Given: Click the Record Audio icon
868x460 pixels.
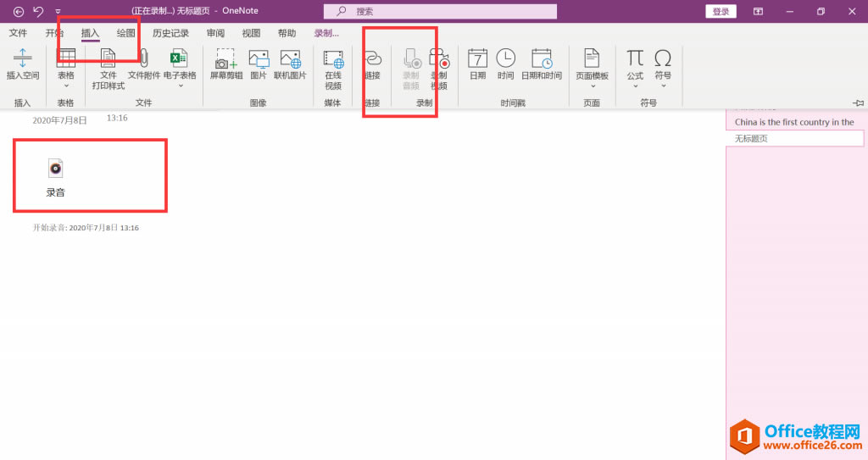Looking at the screenshot, I should pos(411,58).
